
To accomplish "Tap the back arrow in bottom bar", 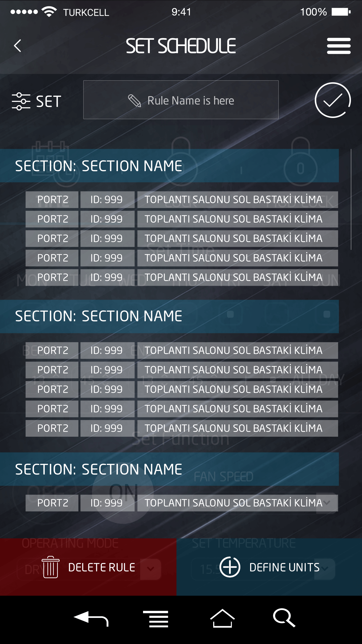I will 91,618.
